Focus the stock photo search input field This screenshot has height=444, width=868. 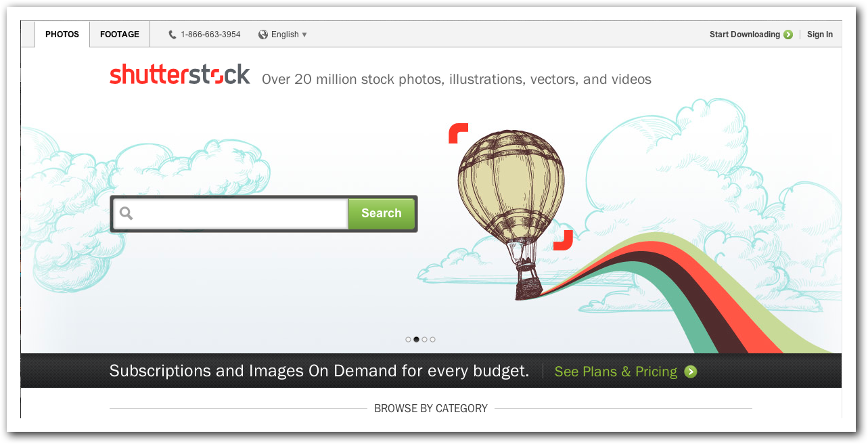[x=231, y=214]
